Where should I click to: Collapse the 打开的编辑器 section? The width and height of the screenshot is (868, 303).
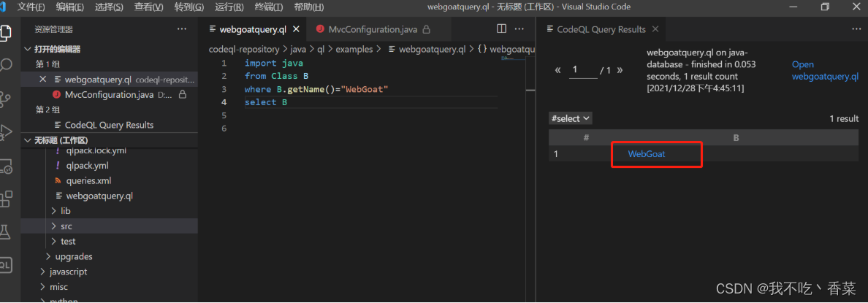pos(57,49)
